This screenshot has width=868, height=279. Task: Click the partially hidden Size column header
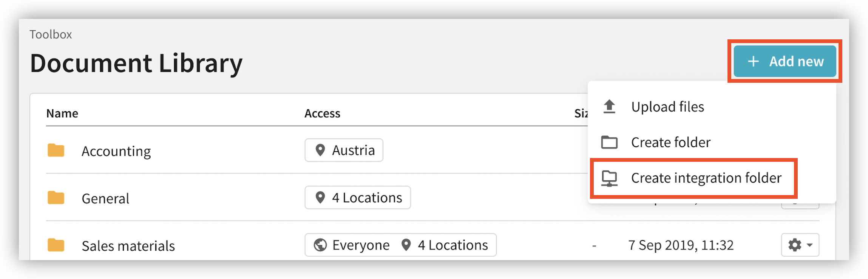pyautogui.click(x=581, y=113)
